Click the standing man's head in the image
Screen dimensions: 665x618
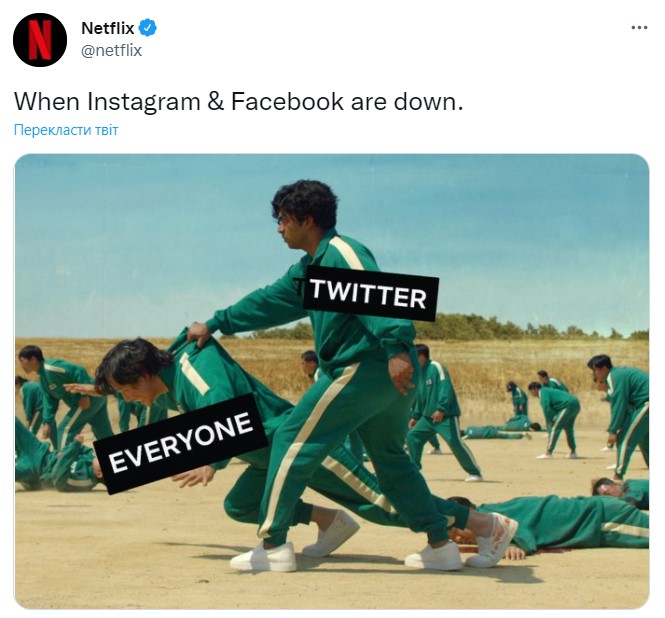[x=303, y=213]
